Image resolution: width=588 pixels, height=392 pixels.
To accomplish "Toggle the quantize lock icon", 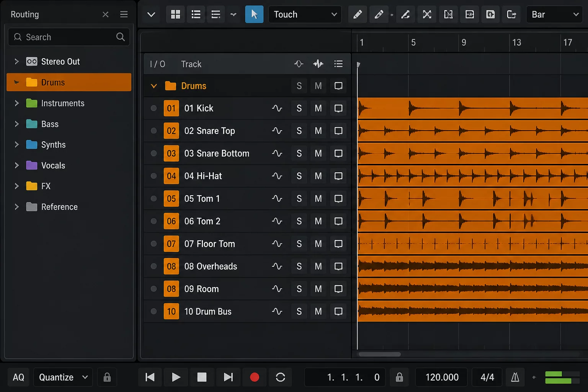I will [107, 377].
